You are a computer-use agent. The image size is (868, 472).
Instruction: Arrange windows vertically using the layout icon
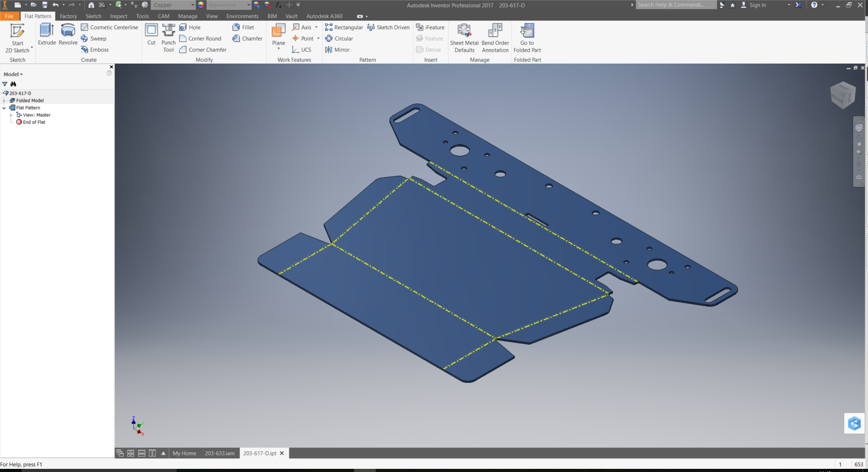(x=152, y=453)
